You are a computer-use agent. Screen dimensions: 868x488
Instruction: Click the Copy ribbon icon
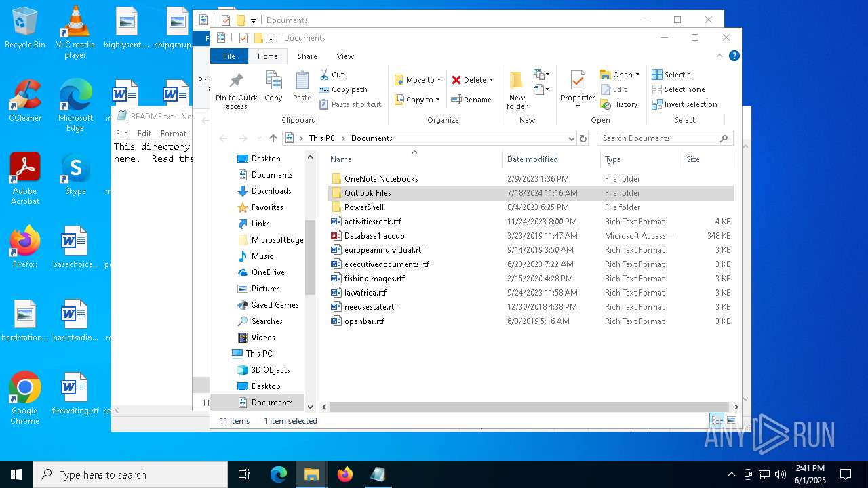273,86
